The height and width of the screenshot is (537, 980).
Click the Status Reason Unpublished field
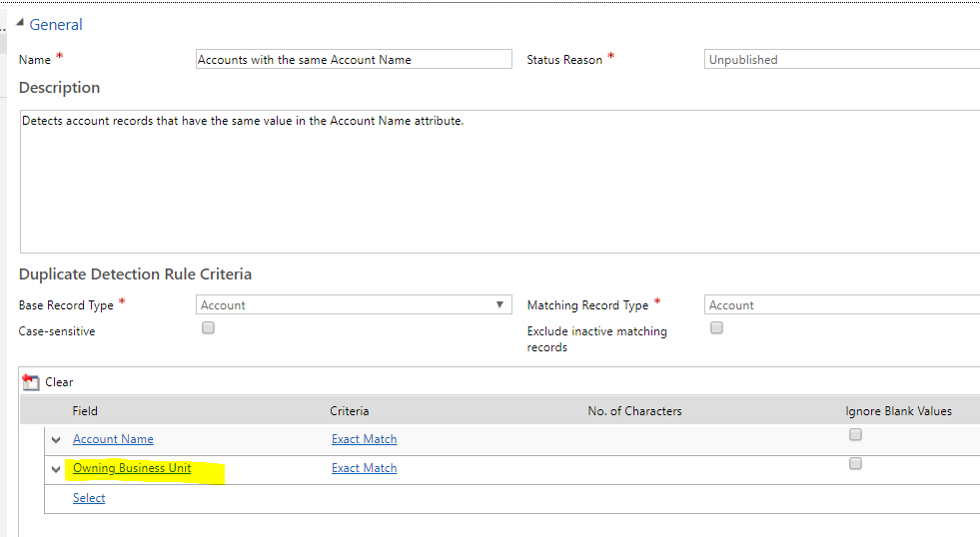(x=842, y=59)
